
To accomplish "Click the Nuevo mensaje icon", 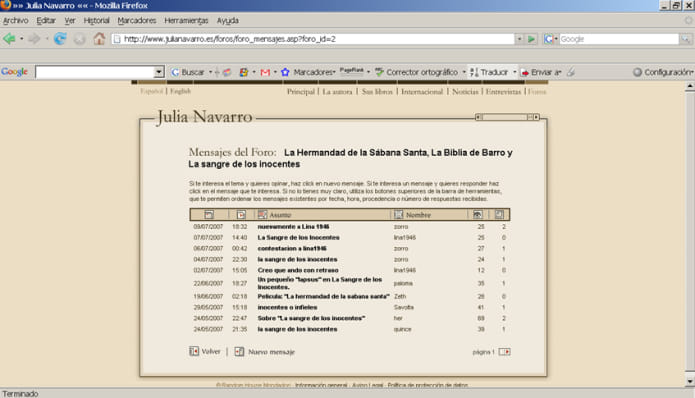I will [x=239, y=351].
